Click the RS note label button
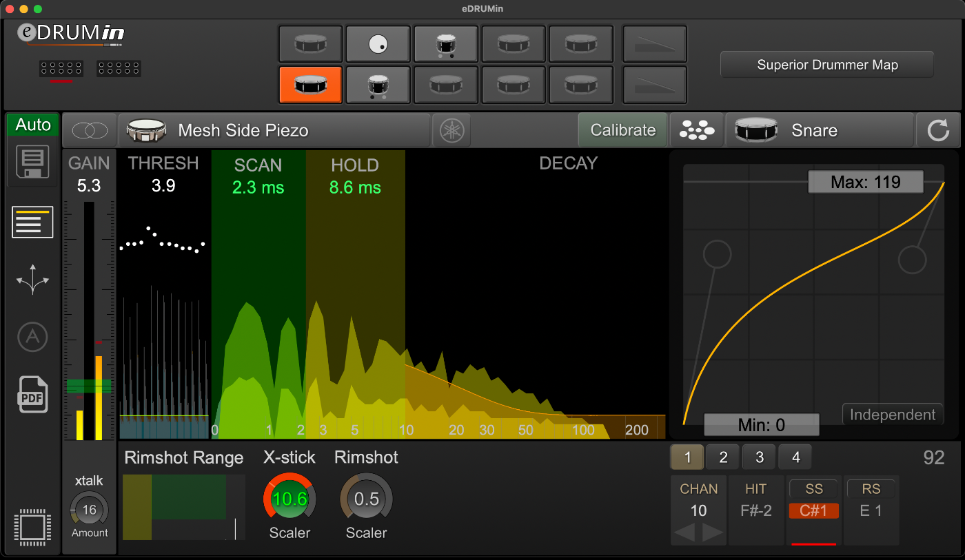The image size is (965, 560). [x=871, y=489]
